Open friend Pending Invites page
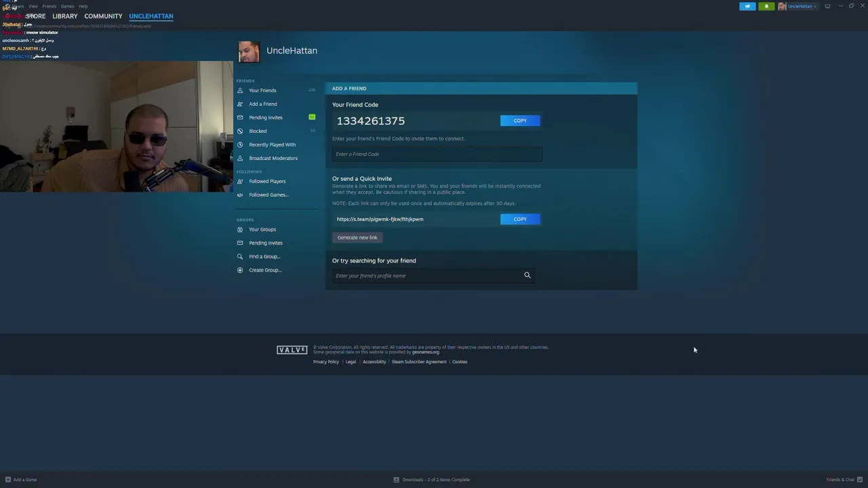 point(266,117)
